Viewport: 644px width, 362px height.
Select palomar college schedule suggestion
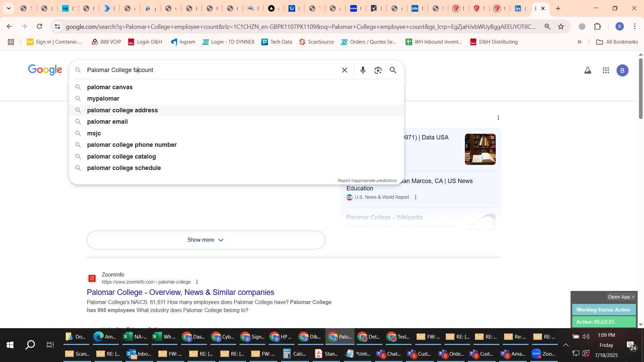point(236,168)
